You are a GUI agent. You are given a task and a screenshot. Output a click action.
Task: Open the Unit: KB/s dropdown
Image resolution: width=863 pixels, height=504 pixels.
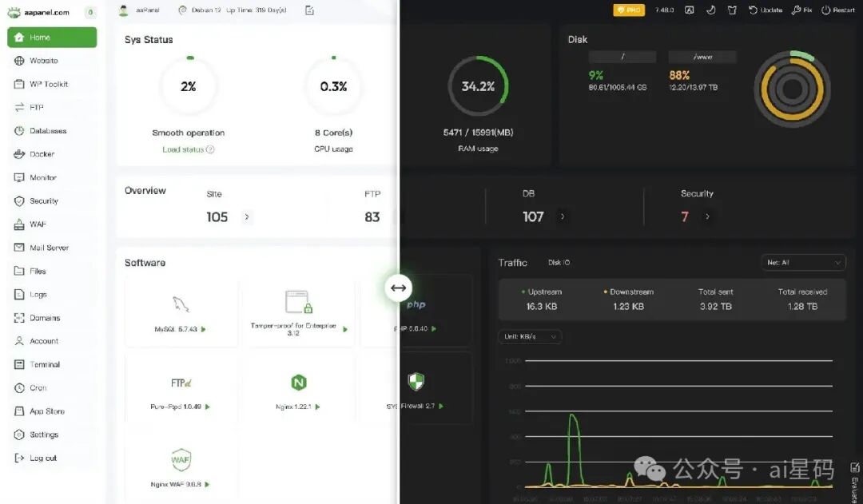[530, 336]
